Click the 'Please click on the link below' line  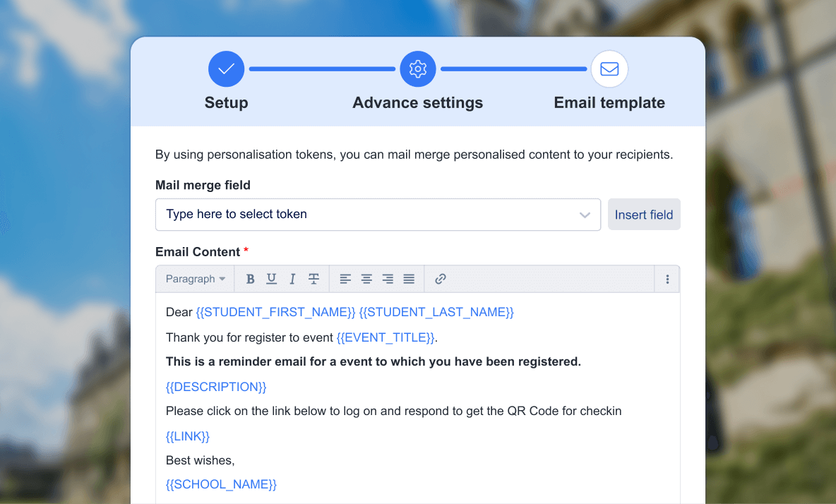[x=393, y=412]
